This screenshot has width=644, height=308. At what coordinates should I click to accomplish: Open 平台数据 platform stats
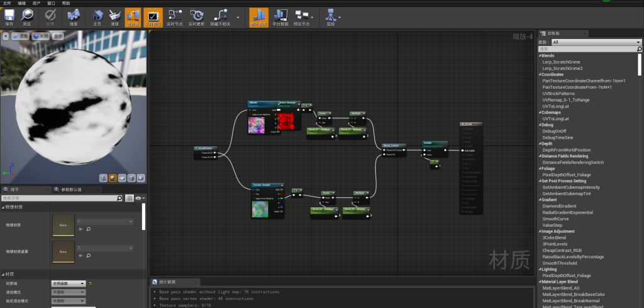coord(280,17)
